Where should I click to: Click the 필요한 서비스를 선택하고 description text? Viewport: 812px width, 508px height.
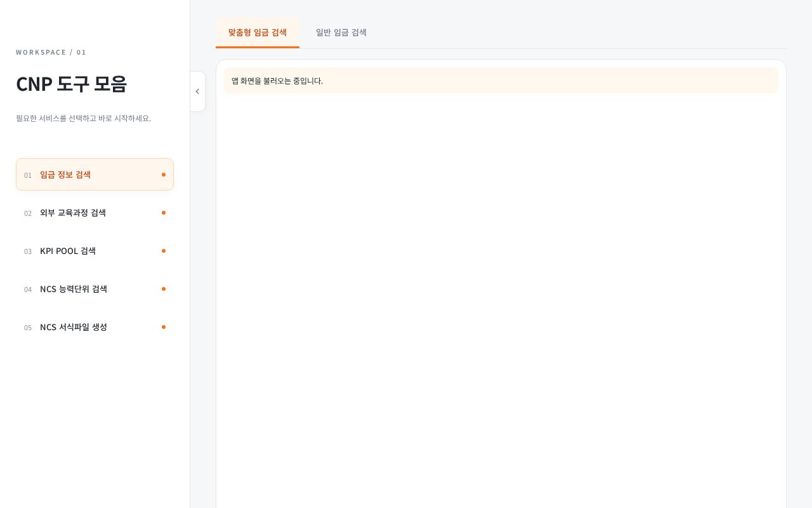pos(84,118)
